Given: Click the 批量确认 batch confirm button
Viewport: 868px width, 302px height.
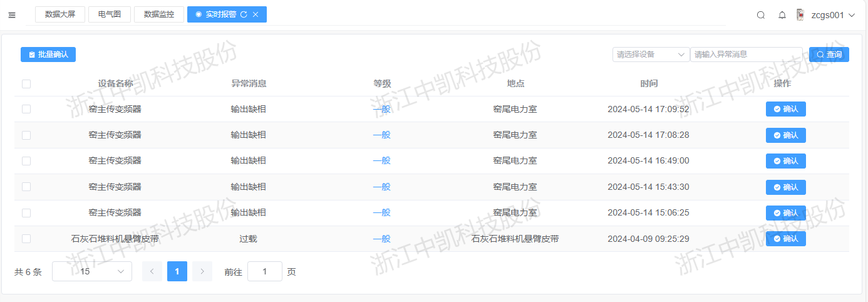Looking at the screenshot, I should click(48, 55).
